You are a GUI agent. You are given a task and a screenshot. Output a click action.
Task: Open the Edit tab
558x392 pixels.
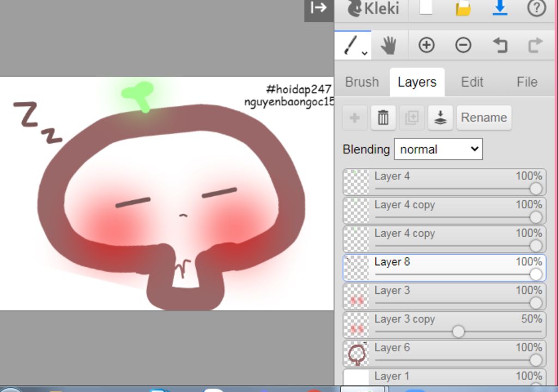click(472, 82)
